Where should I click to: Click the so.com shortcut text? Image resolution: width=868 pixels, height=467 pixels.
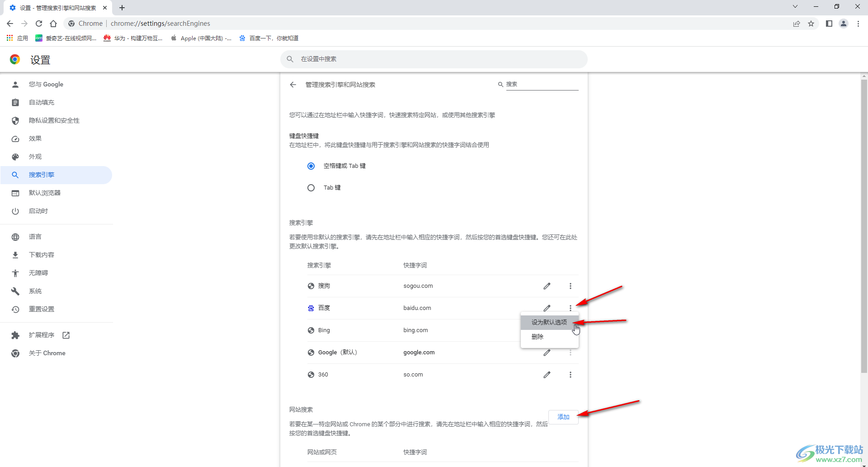click(413, 375)
